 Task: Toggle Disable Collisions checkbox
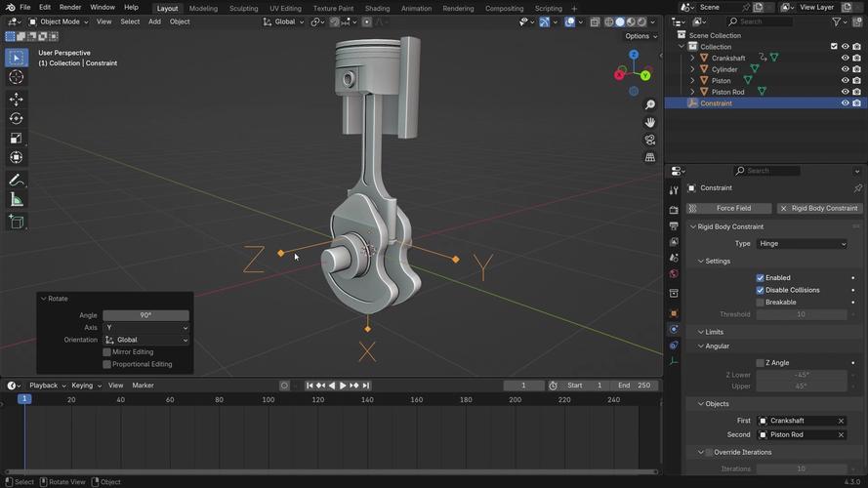(760, 290)
